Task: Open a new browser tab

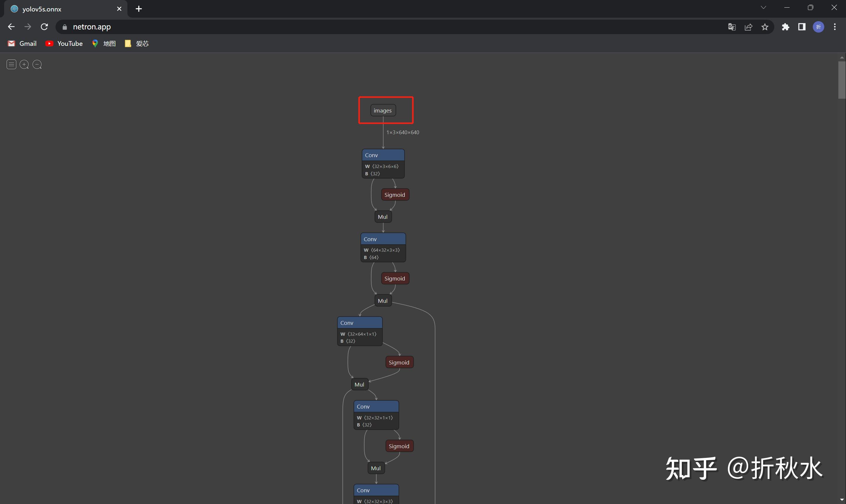Action: point(139,9)
